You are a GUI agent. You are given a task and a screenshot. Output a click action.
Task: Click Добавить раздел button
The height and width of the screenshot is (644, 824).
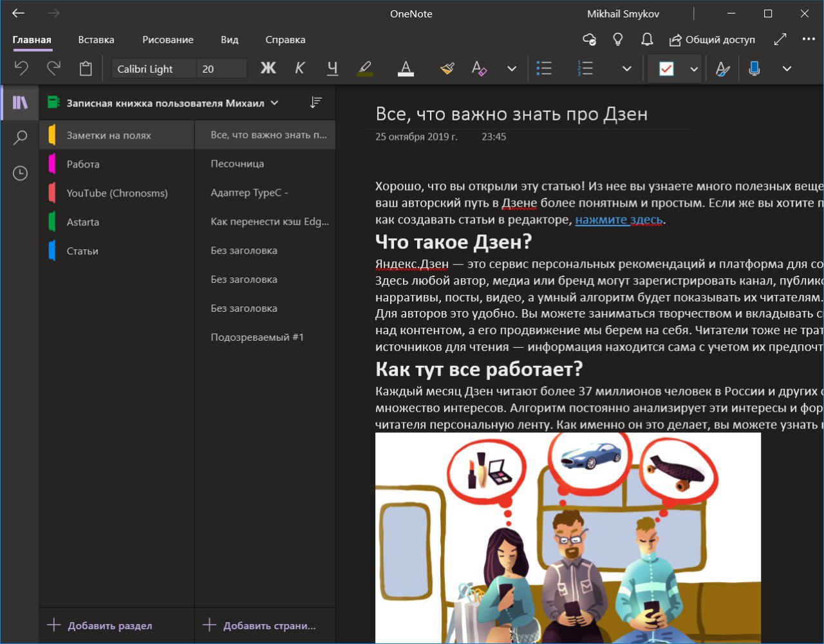(x=100, y=625)
